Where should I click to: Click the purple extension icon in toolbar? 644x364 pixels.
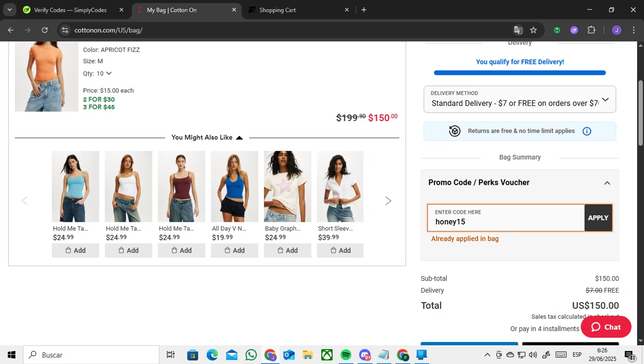click(x=574, y=30)
